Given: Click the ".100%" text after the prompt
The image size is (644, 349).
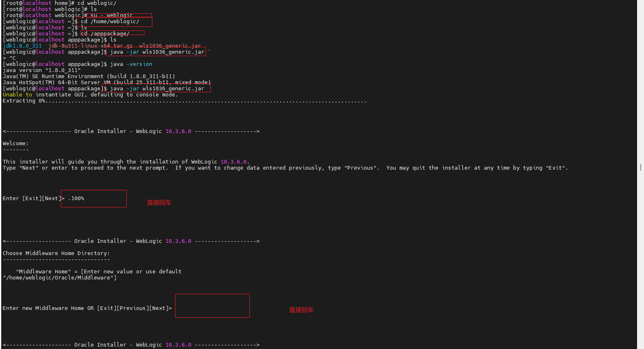Looking at the screenshot, I should (x=76, y=198).
